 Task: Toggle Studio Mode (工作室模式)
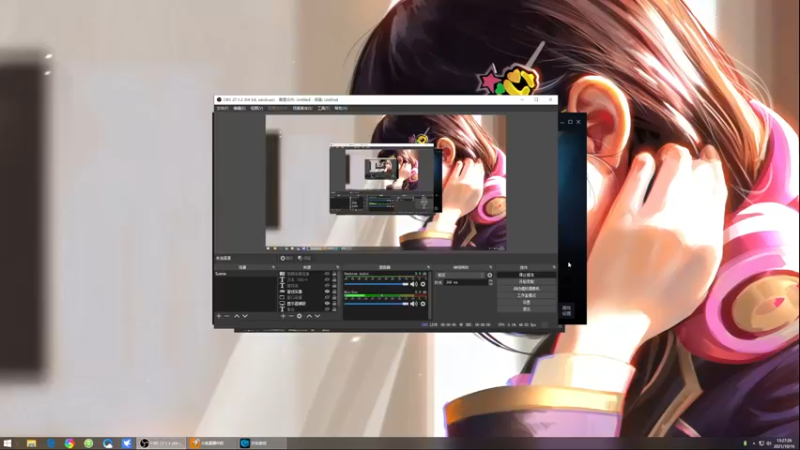tap(527, 295)
